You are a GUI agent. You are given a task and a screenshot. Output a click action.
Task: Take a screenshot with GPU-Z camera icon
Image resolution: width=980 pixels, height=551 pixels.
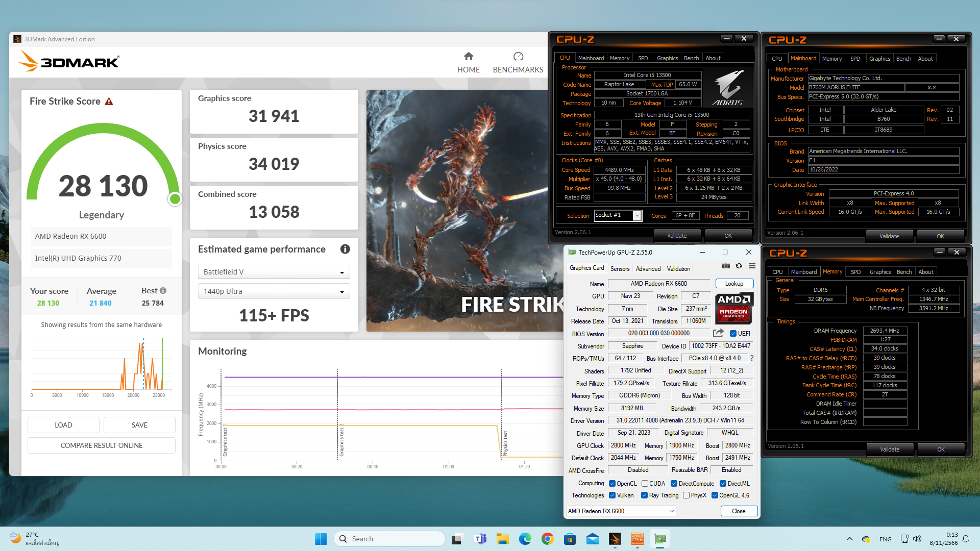click(x=725, y=266)
